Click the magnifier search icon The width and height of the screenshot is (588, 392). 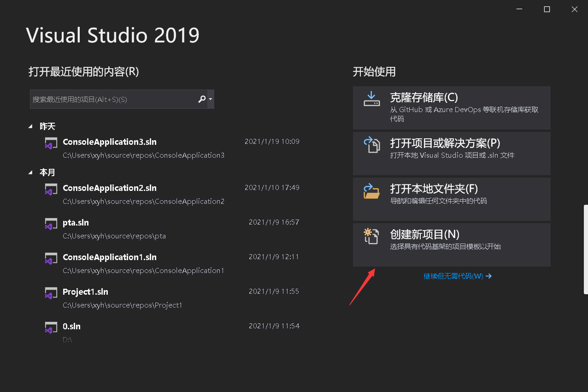click(202, 99)
